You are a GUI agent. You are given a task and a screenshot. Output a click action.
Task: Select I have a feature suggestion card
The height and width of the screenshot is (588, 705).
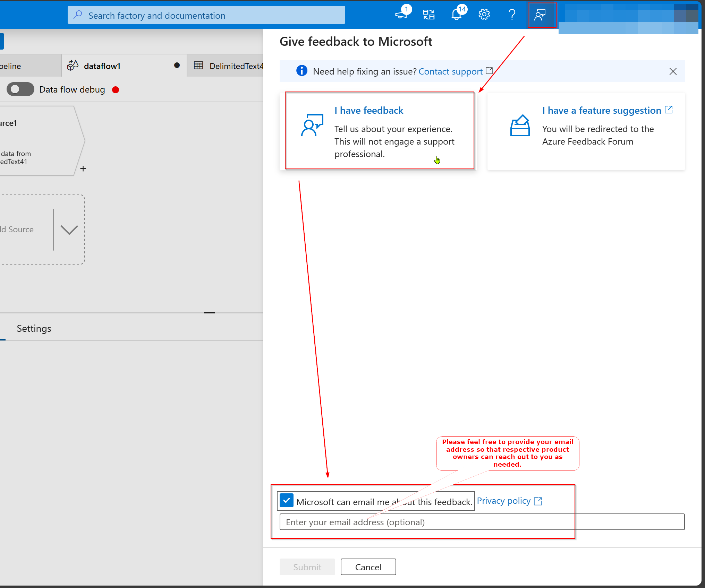click(586, 131)
